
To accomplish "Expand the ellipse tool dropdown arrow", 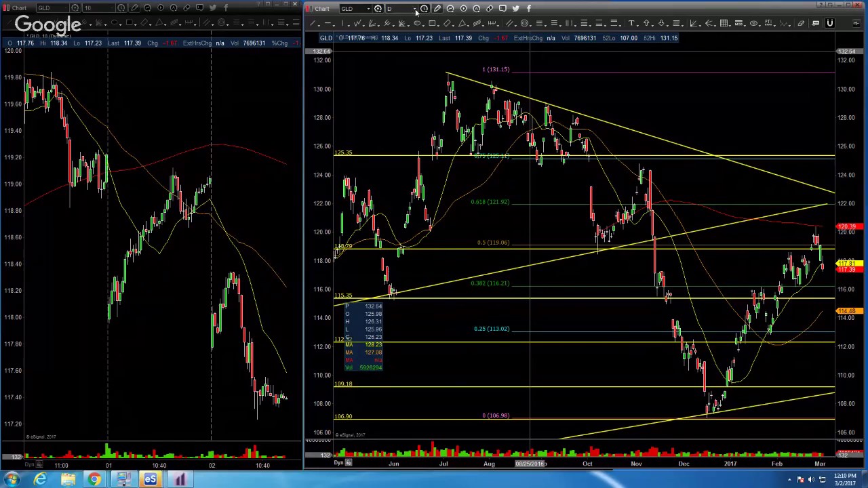I will point(423,26).
